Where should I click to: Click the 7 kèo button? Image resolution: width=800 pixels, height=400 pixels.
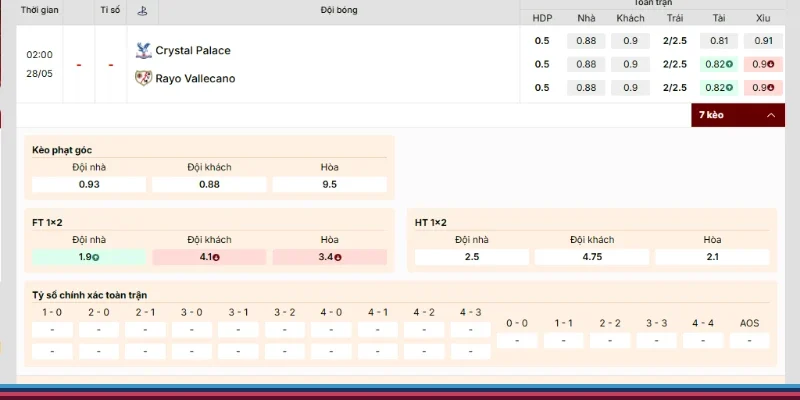tap(738, 115)
